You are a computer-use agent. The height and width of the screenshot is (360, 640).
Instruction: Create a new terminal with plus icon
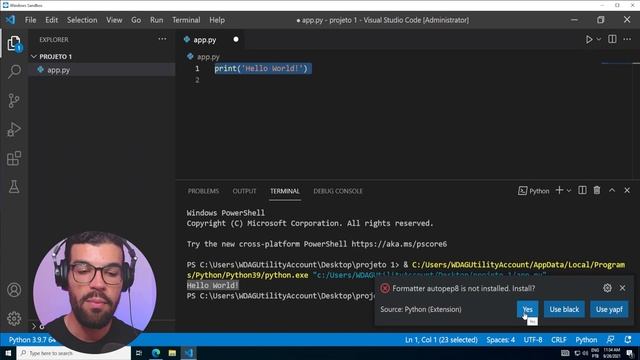coord(559,190)
